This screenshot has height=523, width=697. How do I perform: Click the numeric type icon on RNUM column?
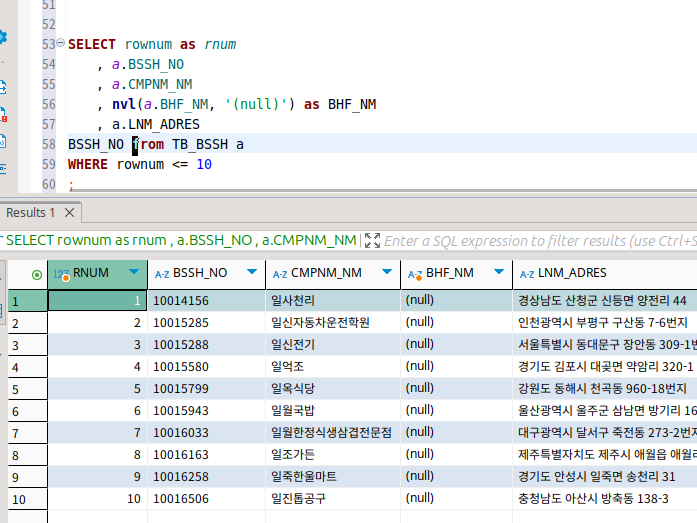click(61, 273)
